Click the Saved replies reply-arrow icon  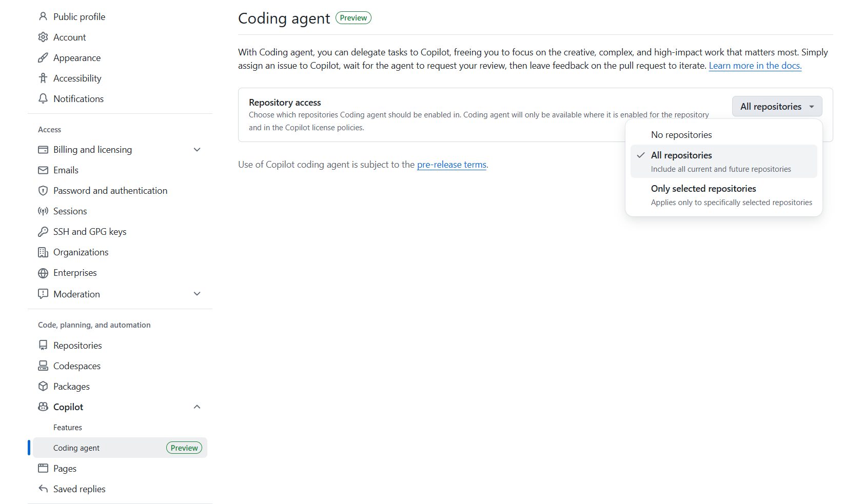[x=43, y=489]
